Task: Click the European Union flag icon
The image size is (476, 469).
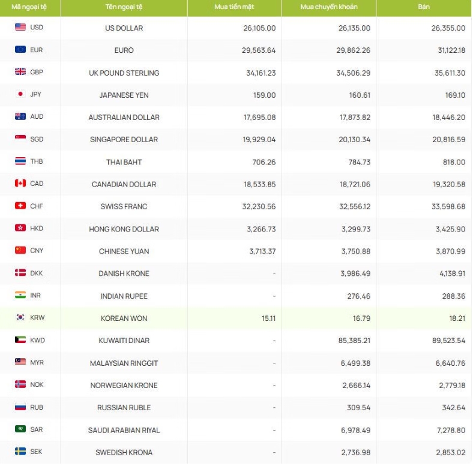Action: (20, 49)
